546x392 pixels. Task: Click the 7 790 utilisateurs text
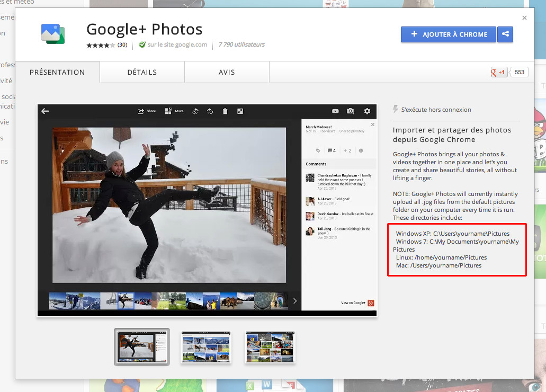[x=241, y=44]
